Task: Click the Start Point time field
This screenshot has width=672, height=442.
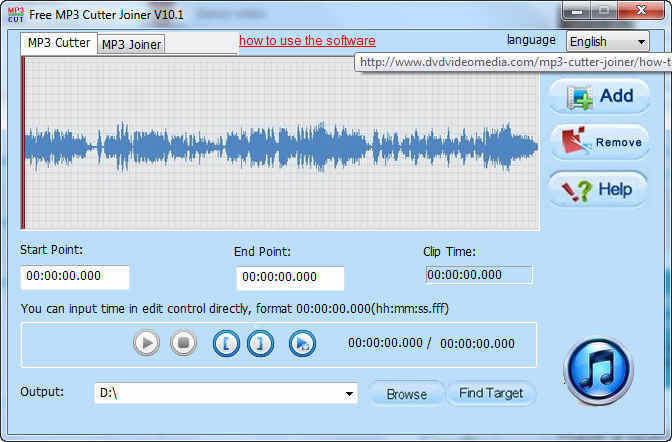Action: pyautogui.click(x=75, y=277)
